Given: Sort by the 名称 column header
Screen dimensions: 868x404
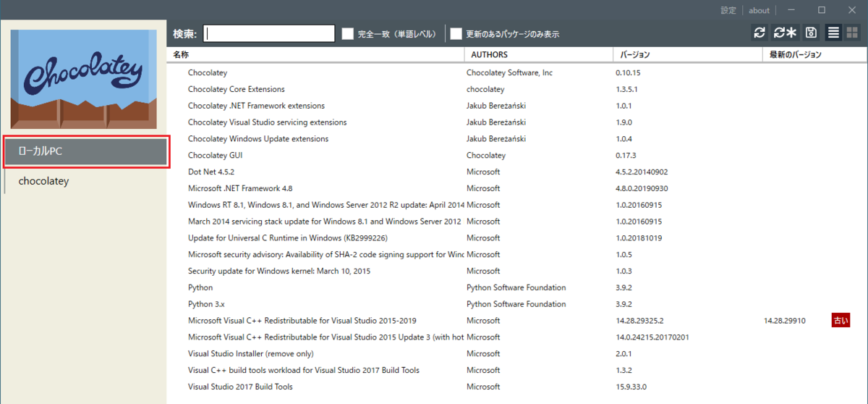Looking at the screenshot, I should tap(316, 54).
